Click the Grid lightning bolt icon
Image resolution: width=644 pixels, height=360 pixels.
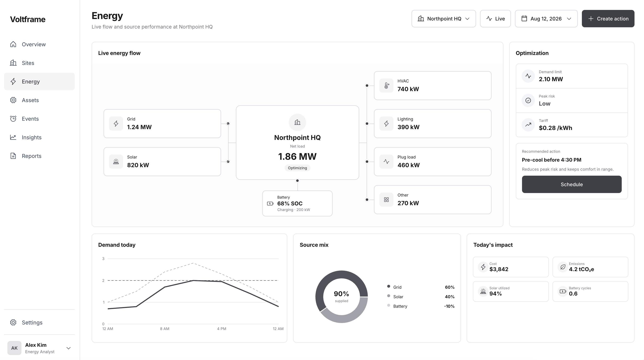point(116,124)
